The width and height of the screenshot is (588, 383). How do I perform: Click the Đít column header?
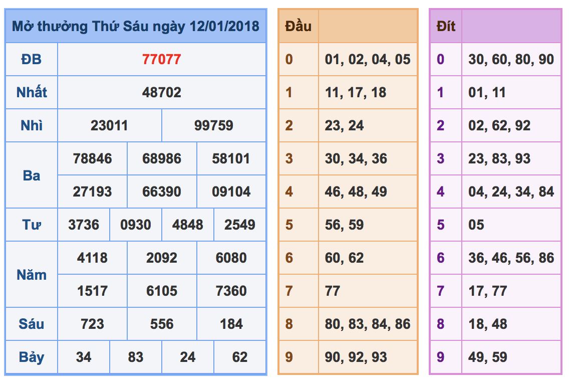(x=446, y=26)
